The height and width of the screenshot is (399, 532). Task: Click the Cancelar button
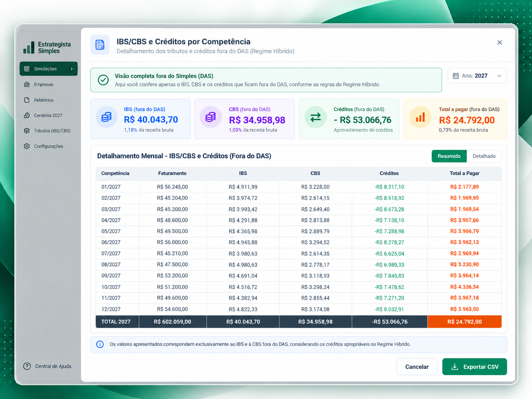[x=417, y=367]
